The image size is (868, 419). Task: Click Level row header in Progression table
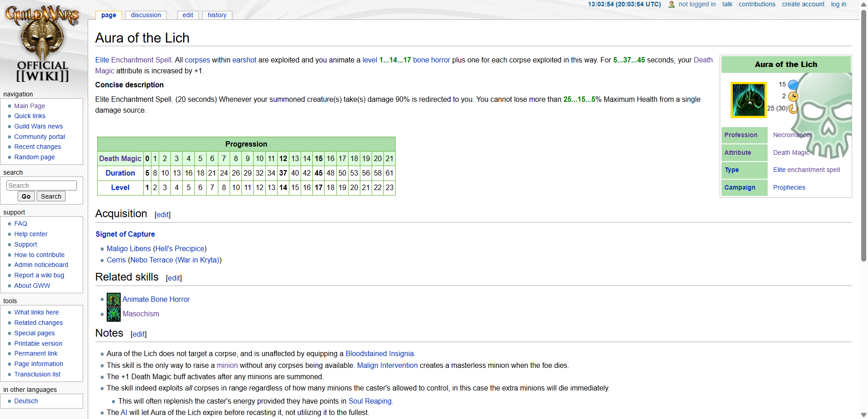(x=120, y=187)
